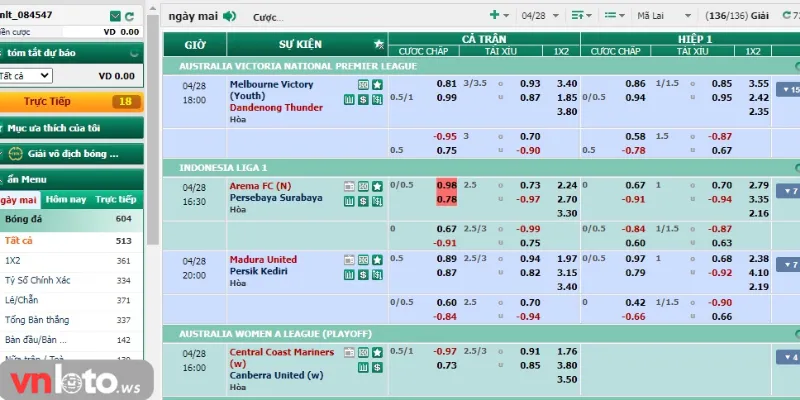This screenshot has height=400, width=800.
Task: Click the star icon in the Sự Kiện header
Action: tap(377, 44)
